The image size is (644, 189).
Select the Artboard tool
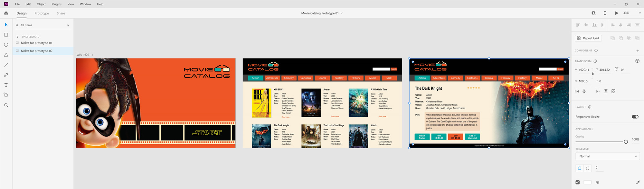[6, 95]
